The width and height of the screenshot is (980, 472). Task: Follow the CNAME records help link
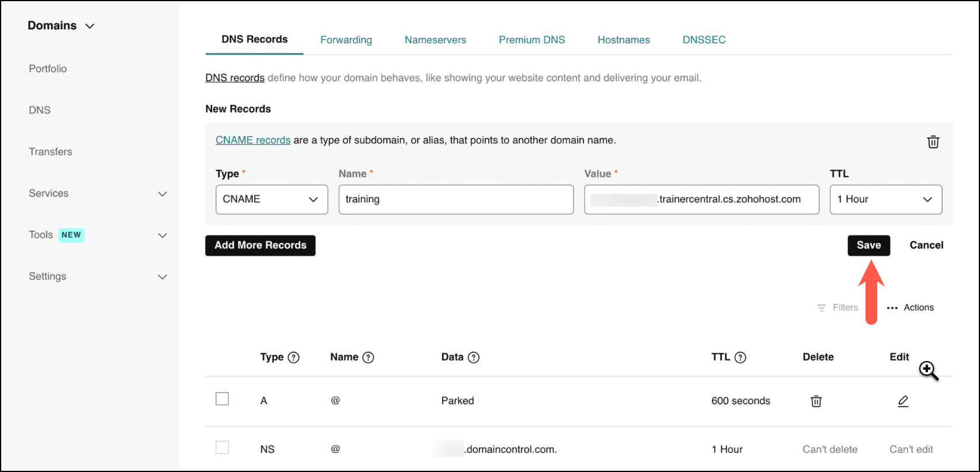click(x=253, y=140)
